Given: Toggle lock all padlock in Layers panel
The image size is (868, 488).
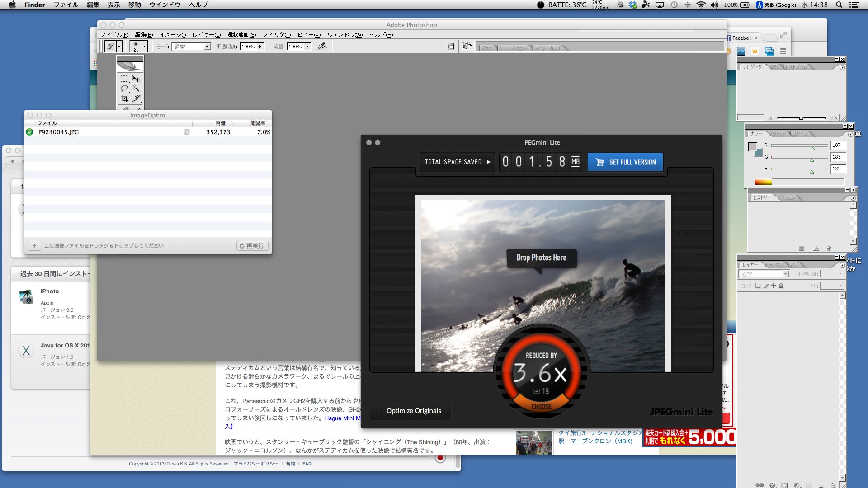Looking at the screenshot, I should click(781, 286).
